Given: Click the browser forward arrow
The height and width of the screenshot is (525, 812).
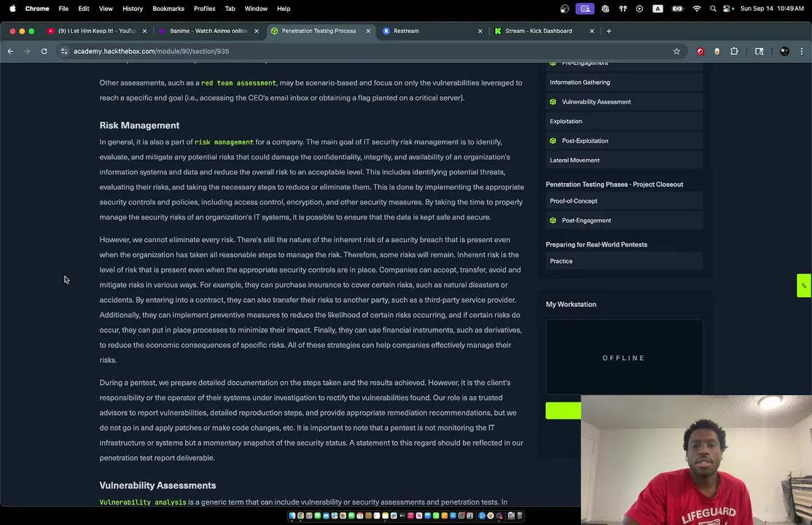Looking at the screenshot, I should 27,51.
